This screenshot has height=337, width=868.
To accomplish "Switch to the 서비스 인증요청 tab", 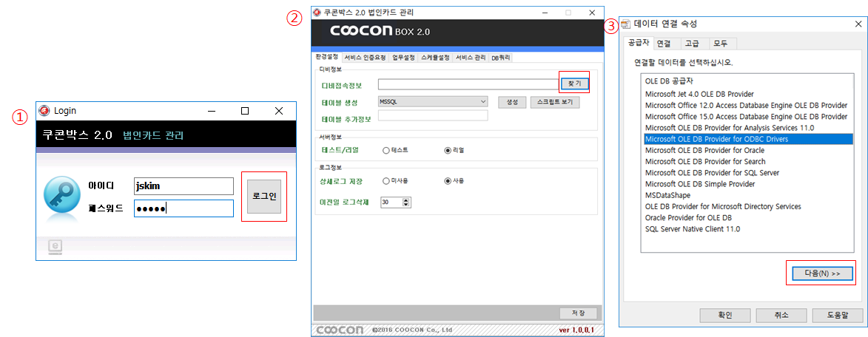I will 365,58.
